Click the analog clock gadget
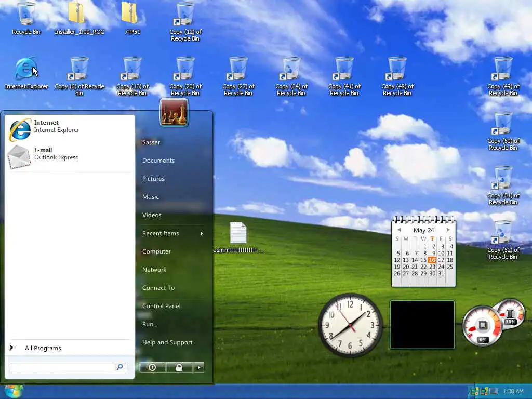Image resolution: width=532 pixels, height=399 pixels. pos(351,325)
